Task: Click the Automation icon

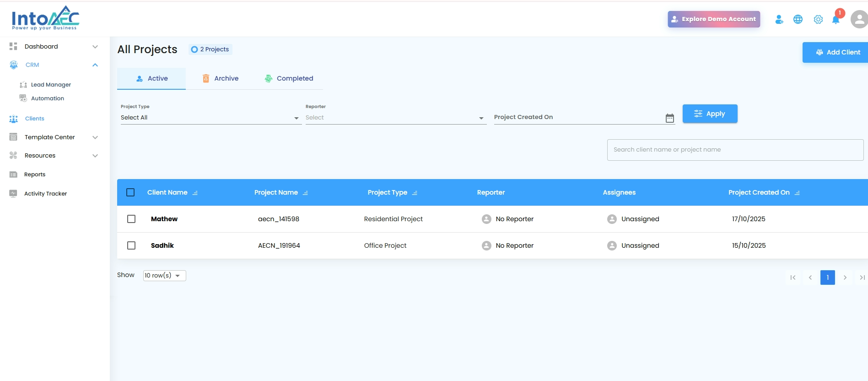Action: 23,98
